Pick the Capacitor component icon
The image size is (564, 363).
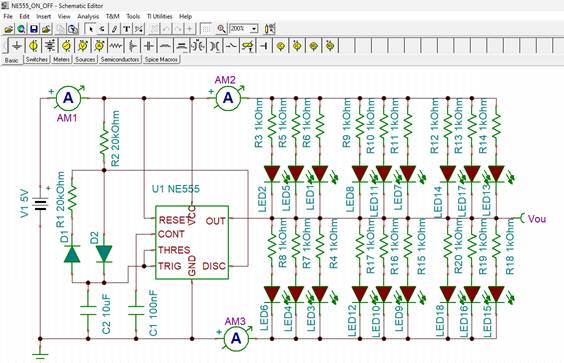[149, 46]
